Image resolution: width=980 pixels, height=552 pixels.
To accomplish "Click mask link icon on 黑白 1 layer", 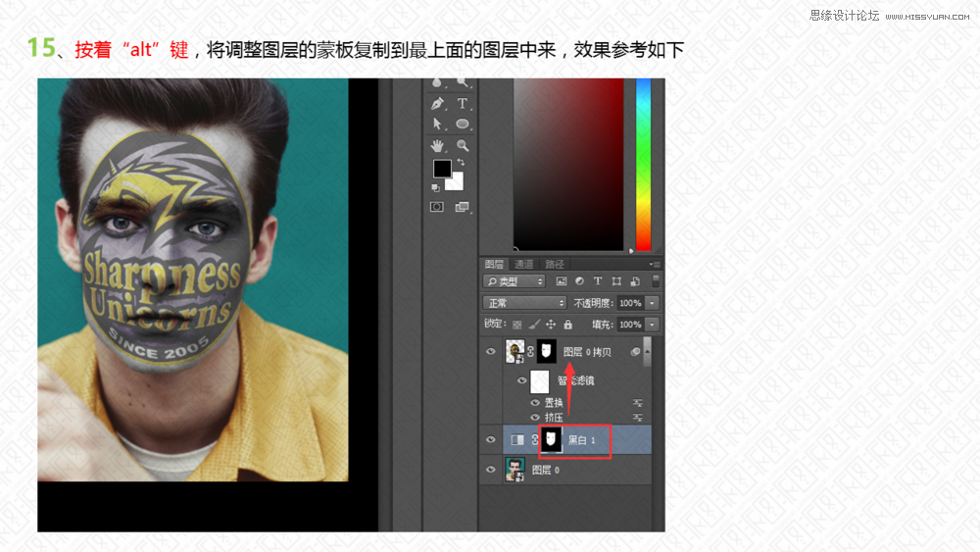I will tap(535, 440).
